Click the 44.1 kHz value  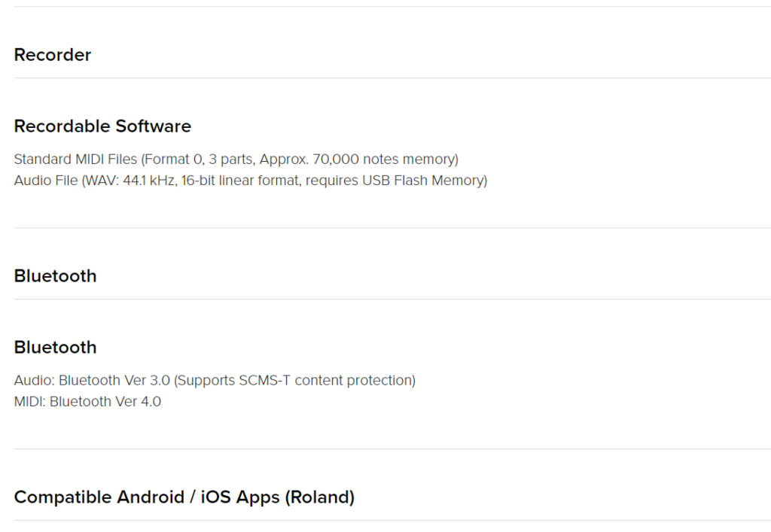[148, 181]
